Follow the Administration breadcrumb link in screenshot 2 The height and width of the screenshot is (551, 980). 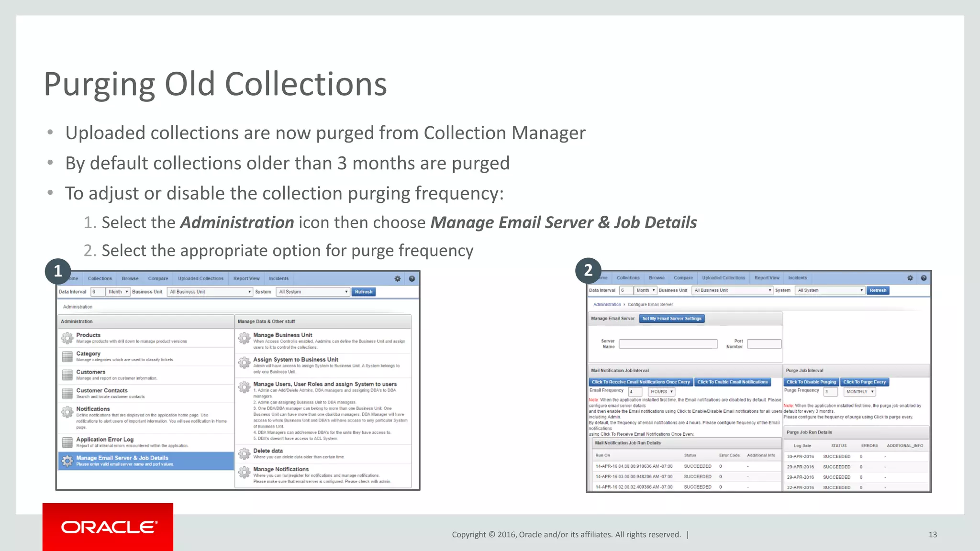tap(607, 305)
